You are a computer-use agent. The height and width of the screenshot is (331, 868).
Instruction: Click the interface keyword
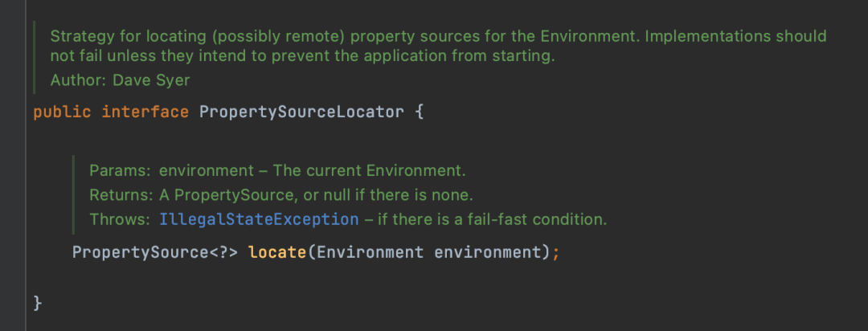pyautogui.click(x=145, y=112)
